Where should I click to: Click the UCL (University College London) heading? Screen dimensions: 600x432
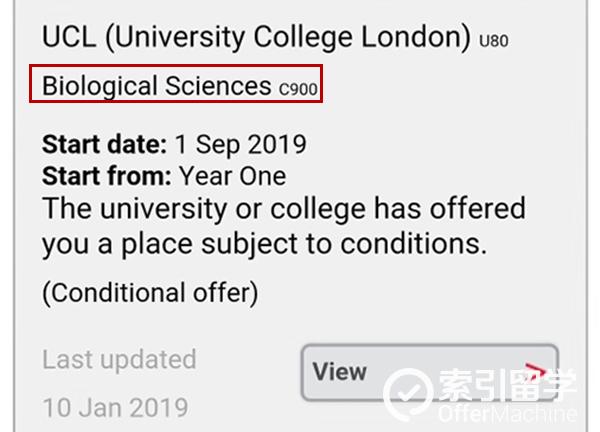256,37
